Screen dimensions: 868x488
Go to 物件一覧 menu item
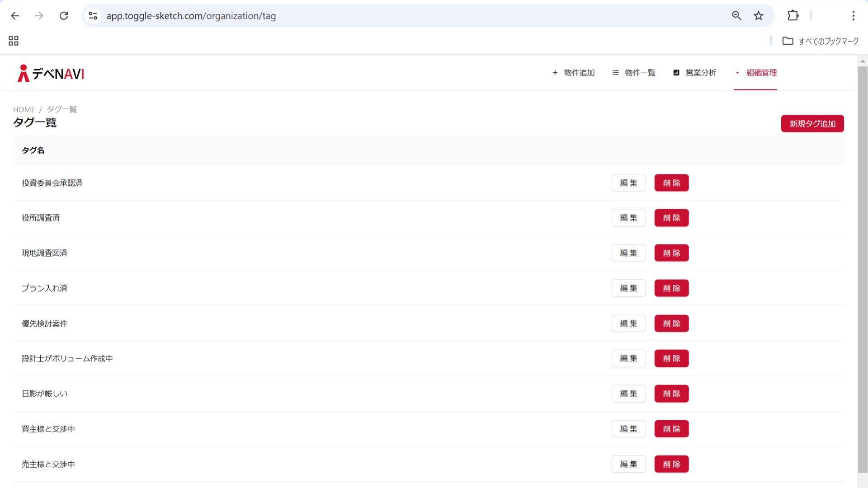634,73
